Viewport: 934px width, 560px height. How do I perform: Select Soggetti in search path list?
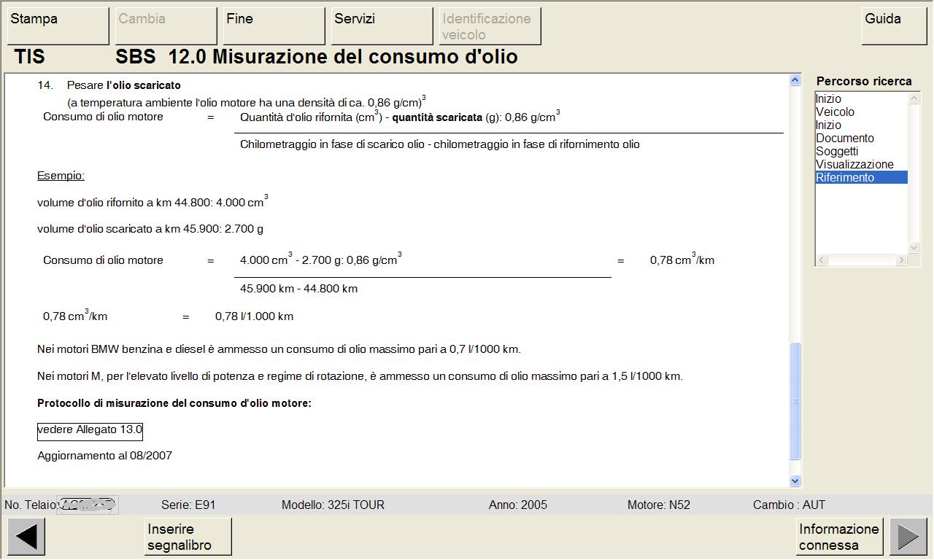[837, 151]
